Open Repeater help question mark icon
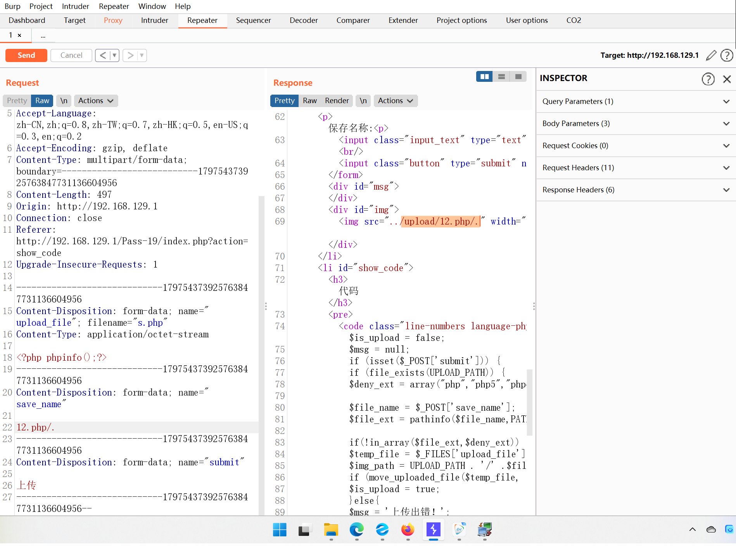736x560 pixels. (727, 55)
